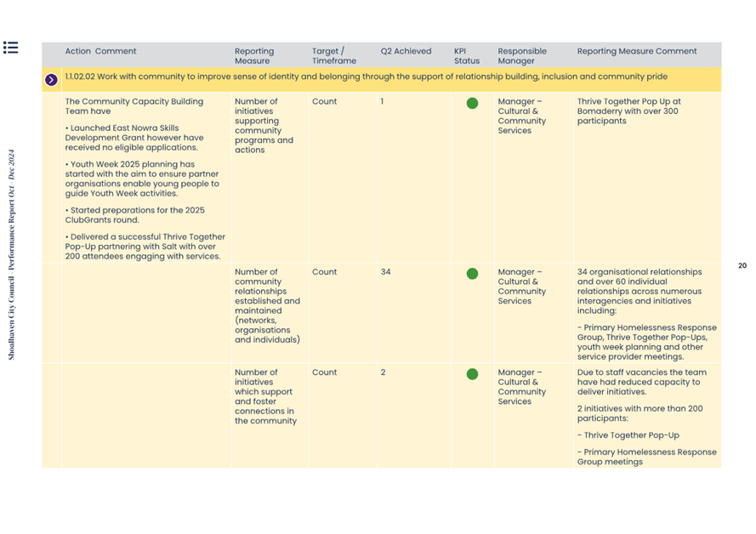Click the Reporting Measure Comment column header
Image resolution: width=756 pixels, height=534 pixels.
636,51
